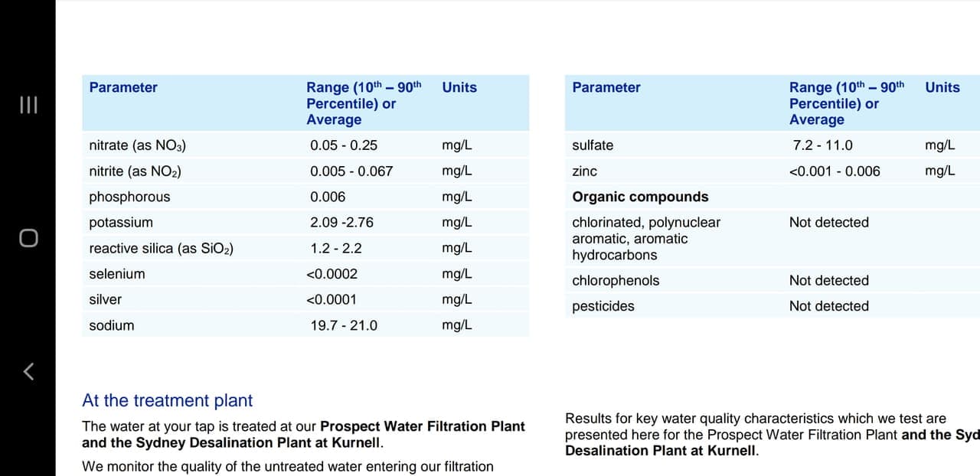Click the left table's Units header
980x476 pixels.
pos(459,87)
